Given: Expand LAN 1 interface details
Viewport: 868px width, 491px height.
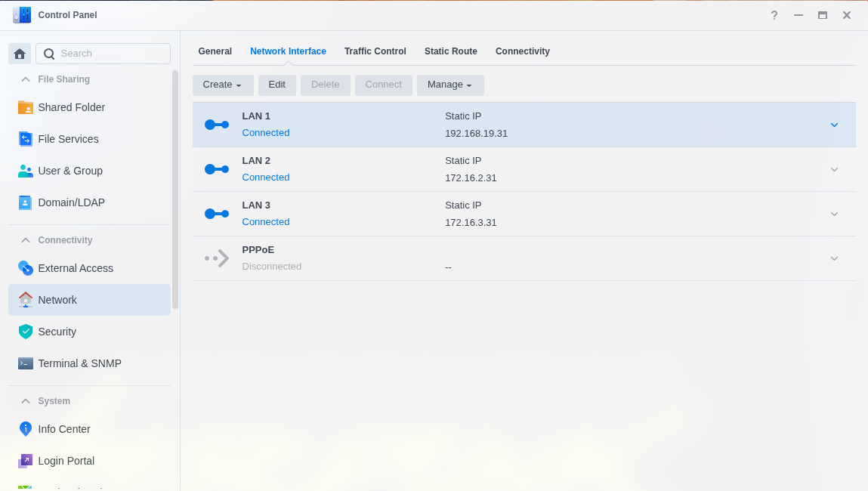Looking at the screenshot, I should pyautogui.click(x=834, y=125).
